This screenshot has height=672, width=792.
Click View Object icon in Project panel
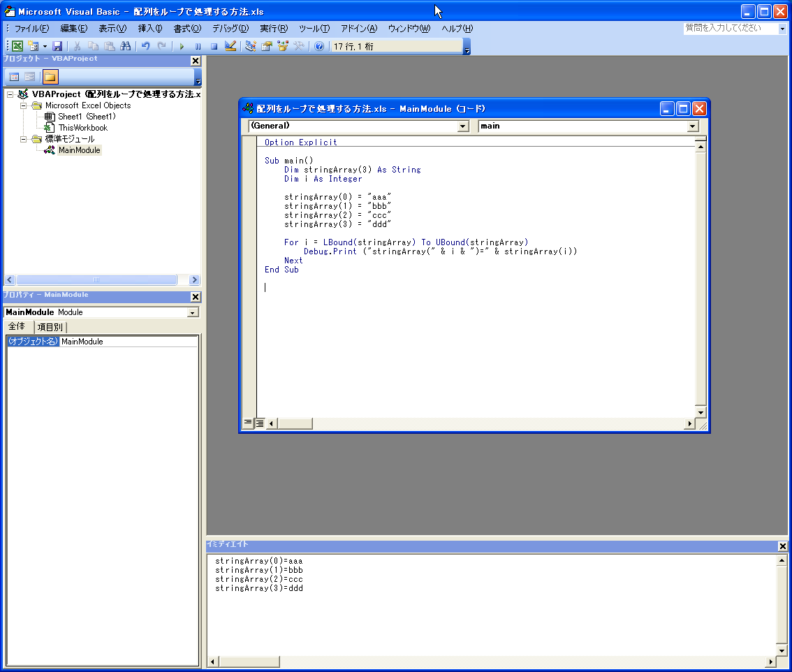(x=30, y=77)
